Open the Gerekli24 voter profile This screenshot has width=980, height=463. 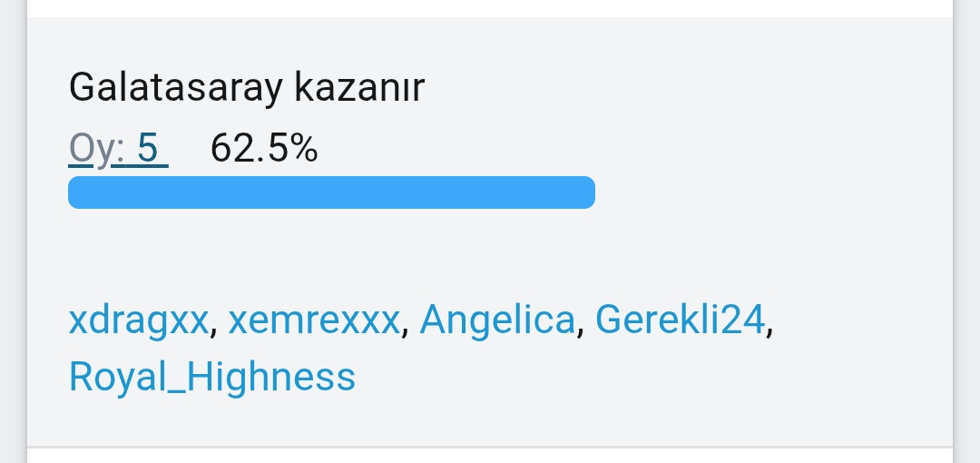pyautogui.click(x=681, y=320)
